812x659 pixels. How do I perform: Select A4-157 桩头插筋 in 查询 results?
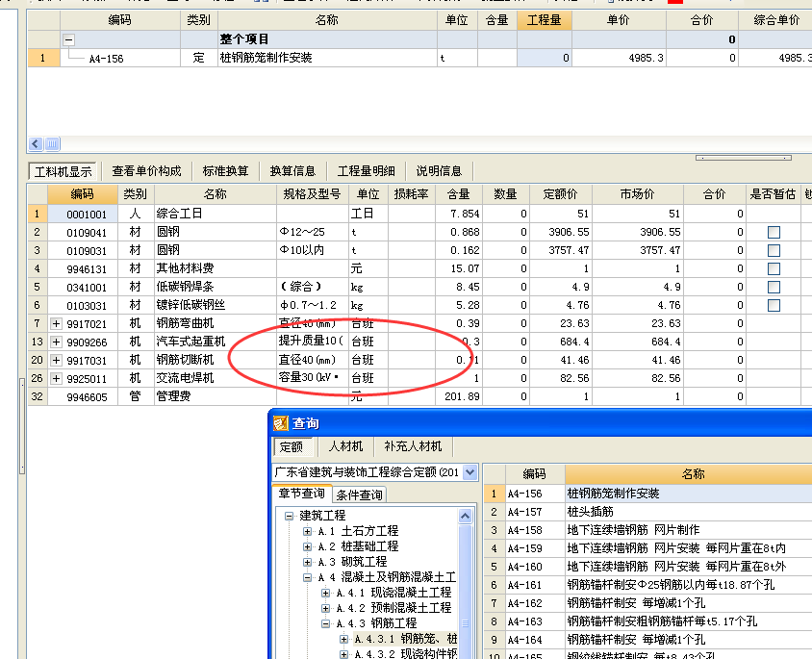pos(648,512)
